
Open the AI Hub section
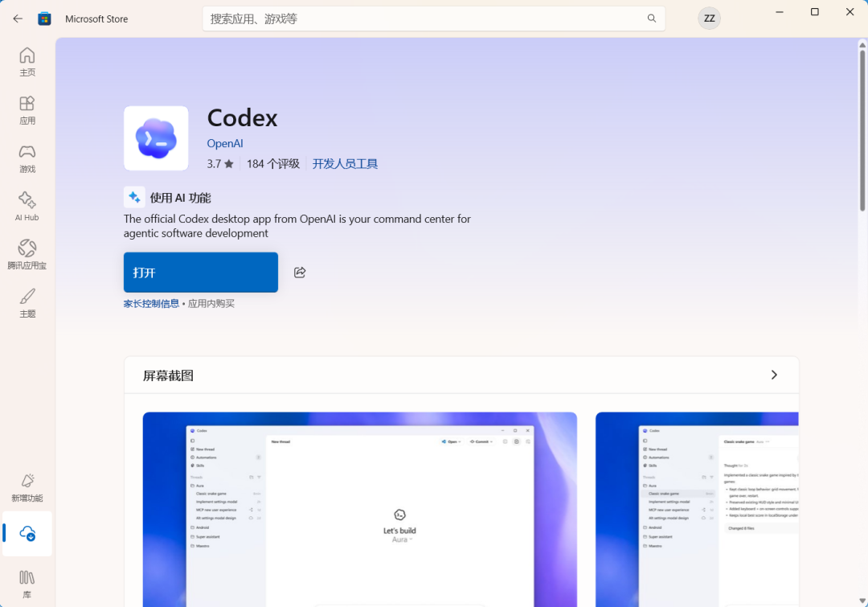click(x=27, y=207)
